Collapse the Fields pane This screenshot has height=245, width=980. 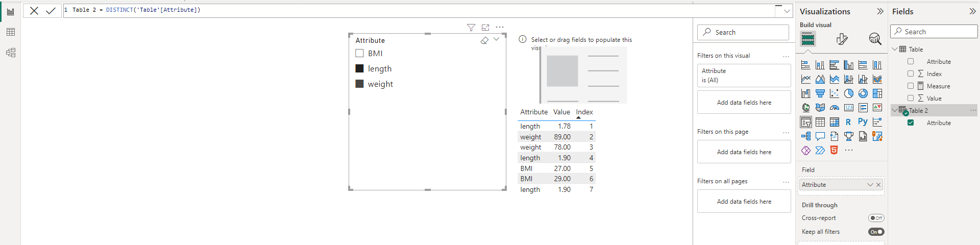click(972, 11)
